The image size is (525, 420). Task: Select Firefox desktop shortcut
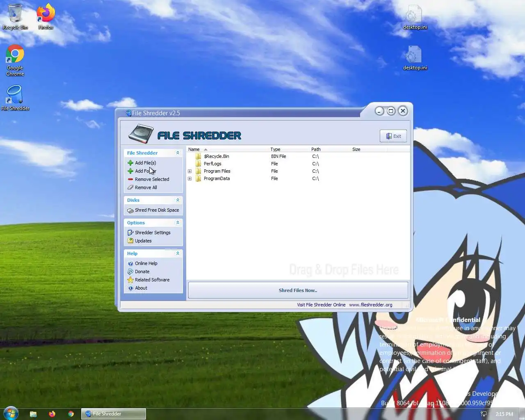[x=46, y=17]
